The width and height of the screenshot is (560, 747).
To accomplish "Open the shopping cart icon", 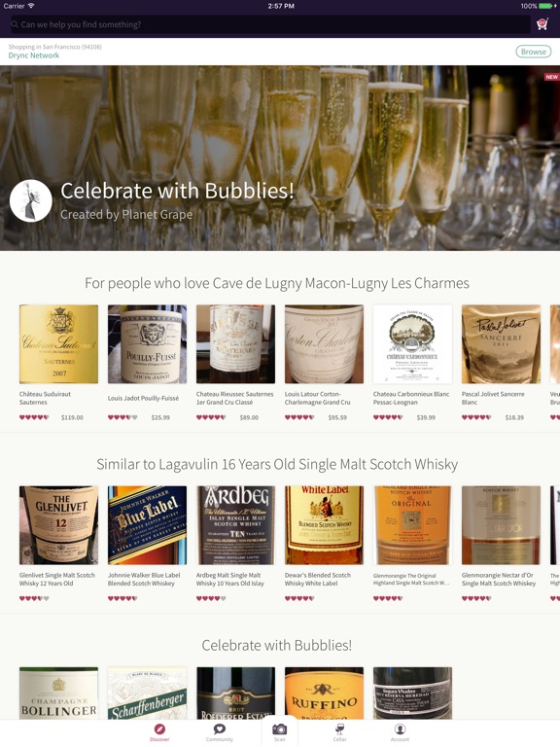I will coord(542,24).
